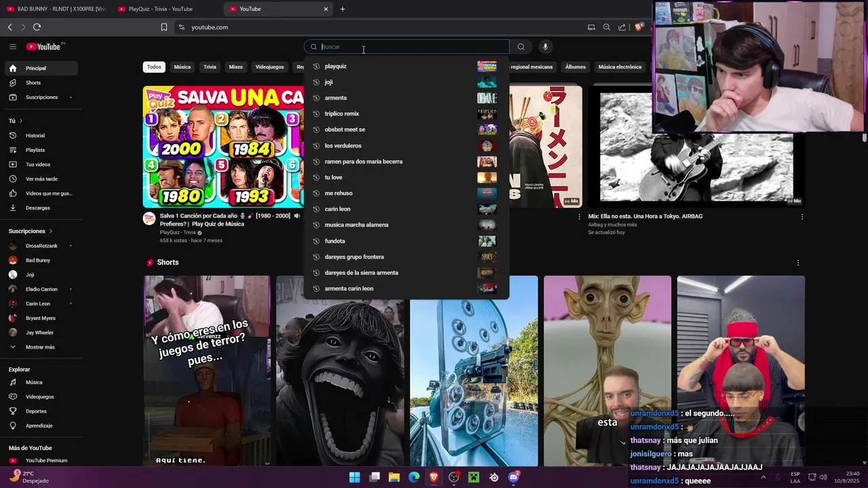This screenshot has width=868, height=488.
Task: Open the YouTube guide hamburger menu
Action: tap(13, 47)
